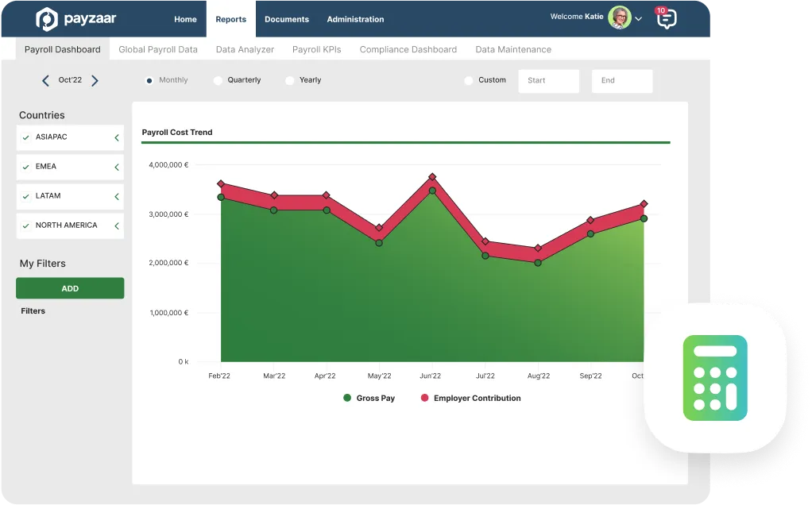
Task: Open the Documents menu
Action: (287, 19)
